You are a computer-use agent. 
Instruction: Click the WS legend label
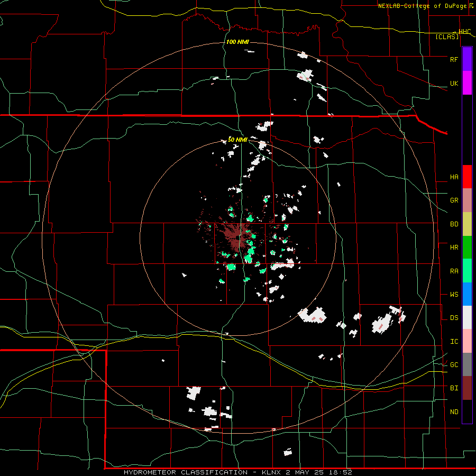pos(454,295)
